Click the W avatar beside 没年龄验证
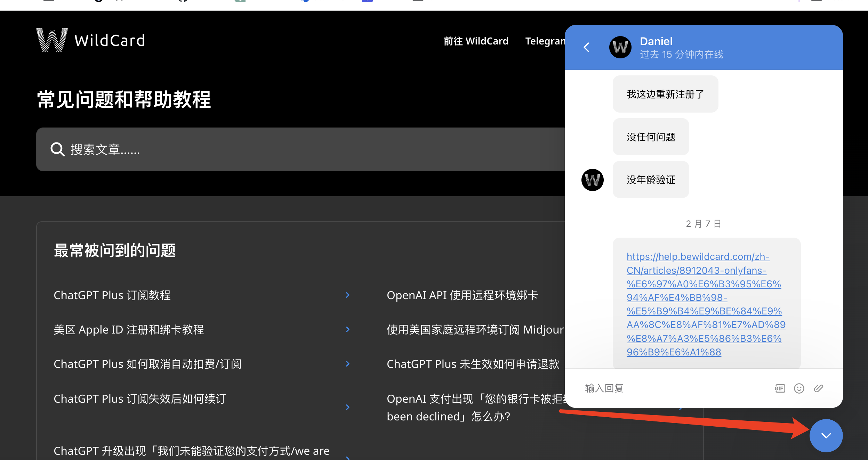Viewport: 868px width, 460px height. pos(593,180)
